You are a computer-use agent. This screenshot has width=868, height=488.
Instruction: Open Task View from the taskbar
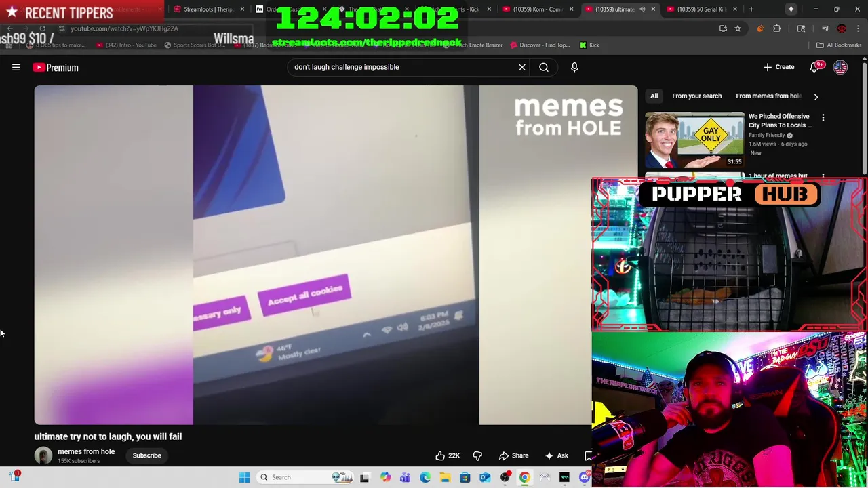tap(364, 477)
